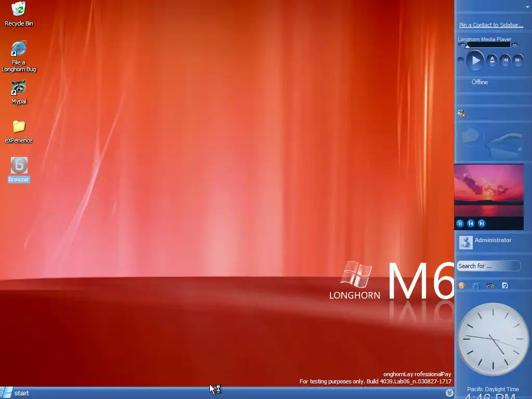Click the sunset slideshow image
Screen dimensions: 532x399
489,190
